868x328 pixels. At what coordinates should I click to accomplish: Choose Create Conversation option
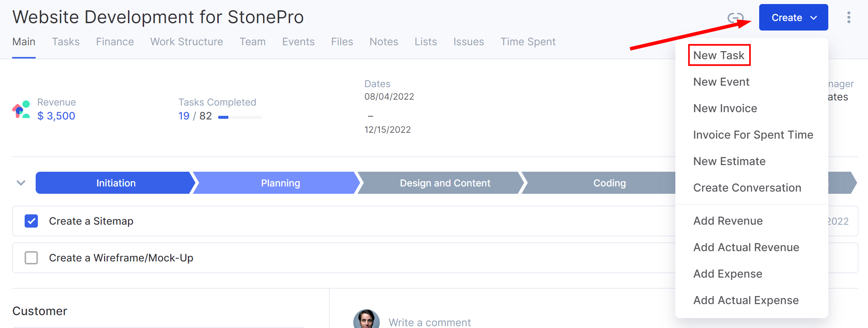point(747,188)
